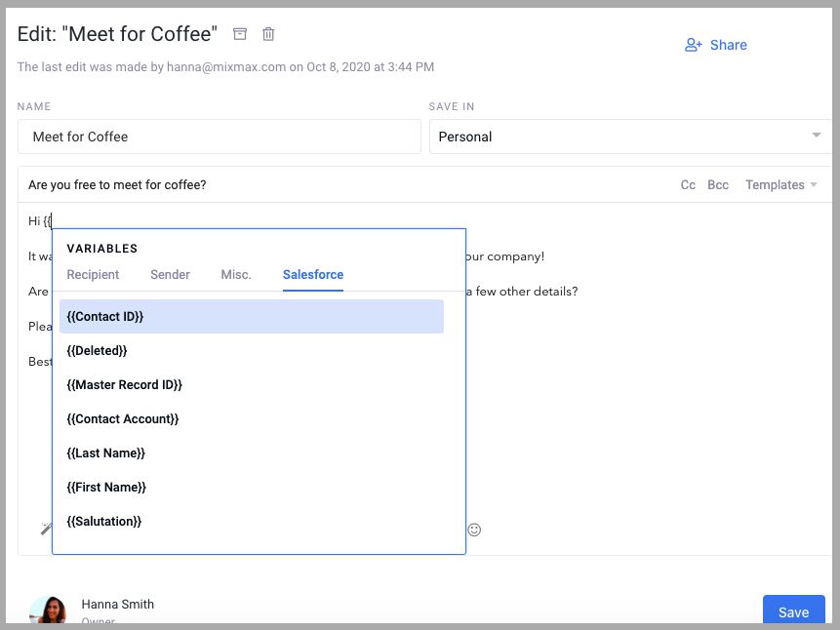
Task: Click the Share add-person icon
Action: tap(694, 45)
